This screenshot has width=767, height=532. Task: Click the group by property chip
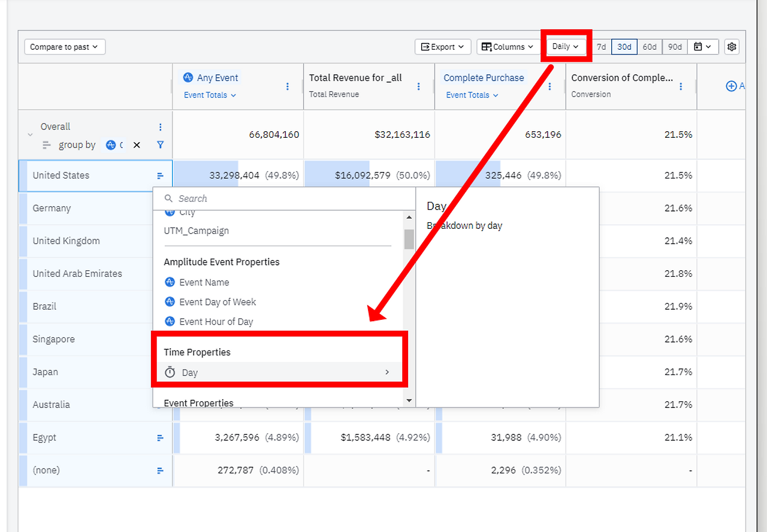click(x=114, y=145)
